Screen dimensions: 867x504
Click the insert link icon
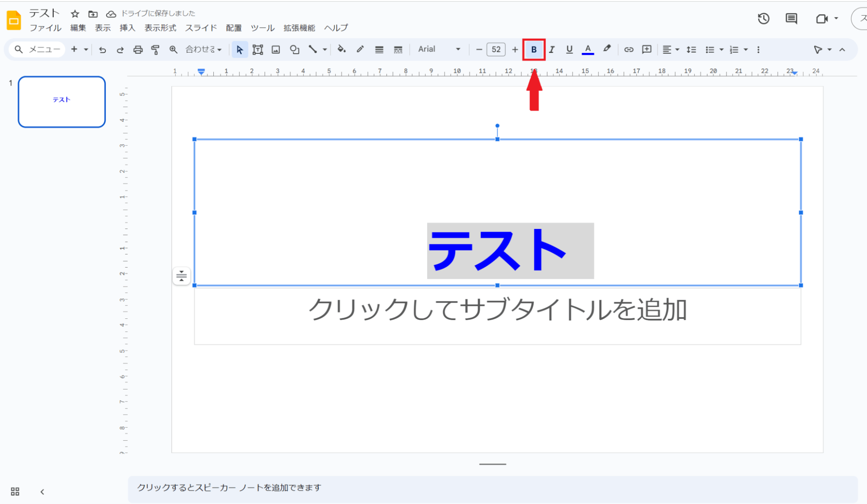coord(628,49)
